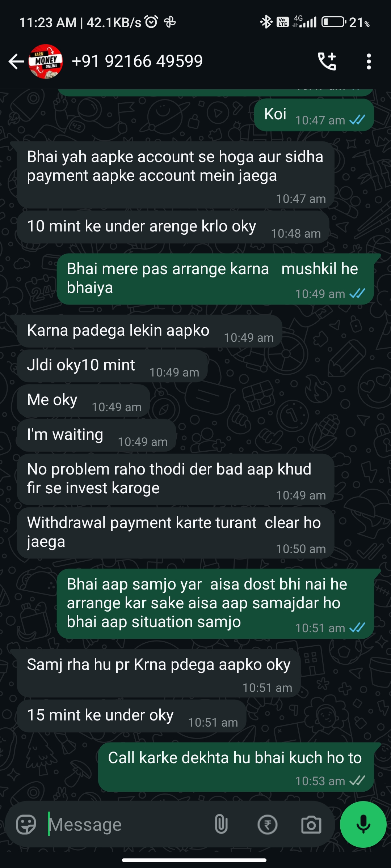Screen dimensions: 391x868
Task: Tap the Bluetooth status bar icon
Action: 266,22
